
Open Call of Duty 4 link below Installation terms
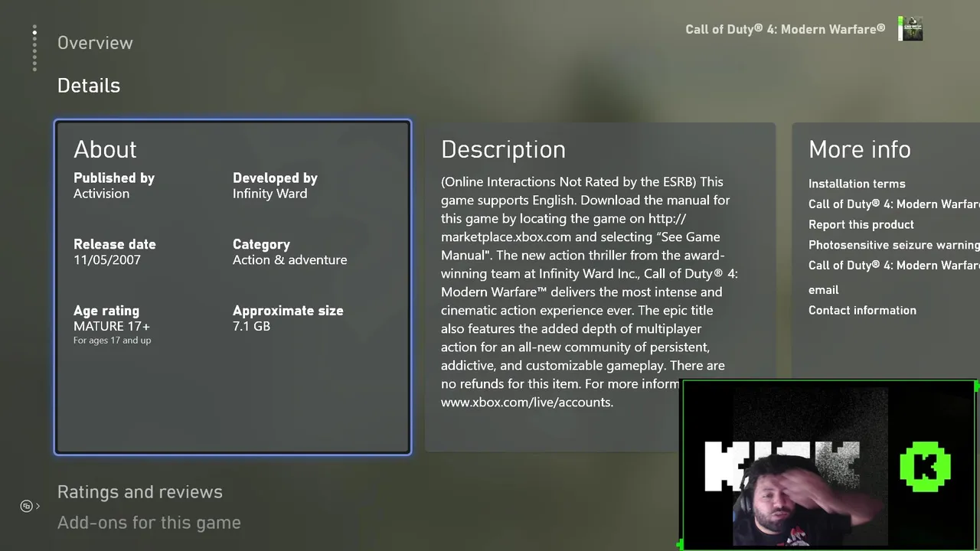(894, 204)
